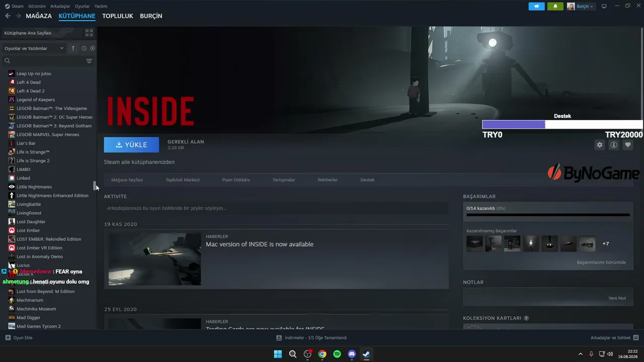Open Windows taskbar search
644x362 pixels.
tap(293, 354)
